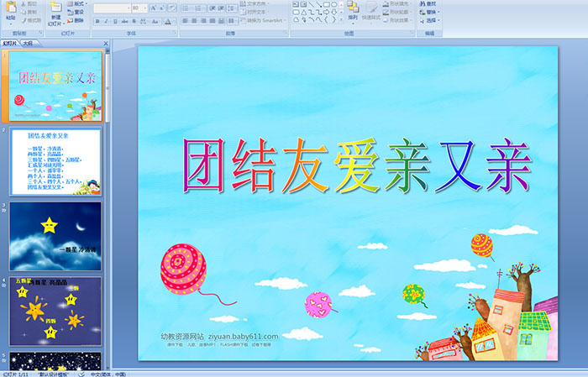Open the Bullets list menu

(x=187, y=8)
